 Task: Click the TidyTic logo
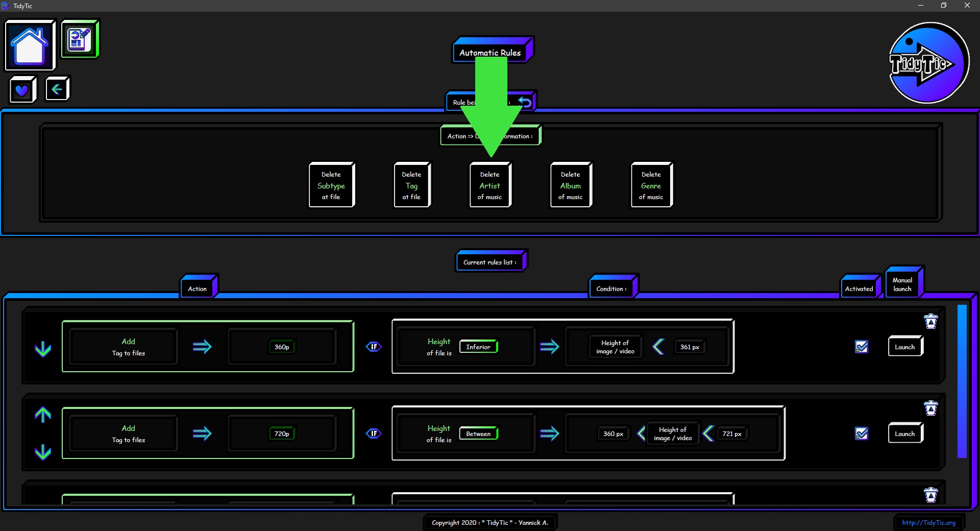click(928, 63)
